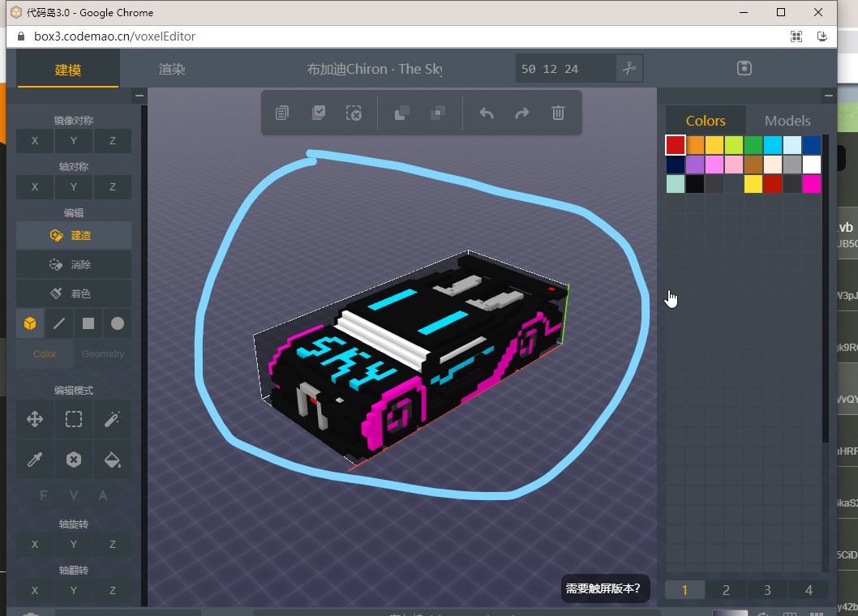Select the voxel cube brush shape

30,324
